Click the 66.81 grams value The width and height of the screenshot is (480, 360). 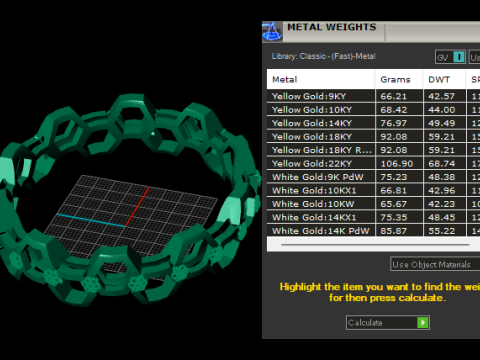coord(394,191)
